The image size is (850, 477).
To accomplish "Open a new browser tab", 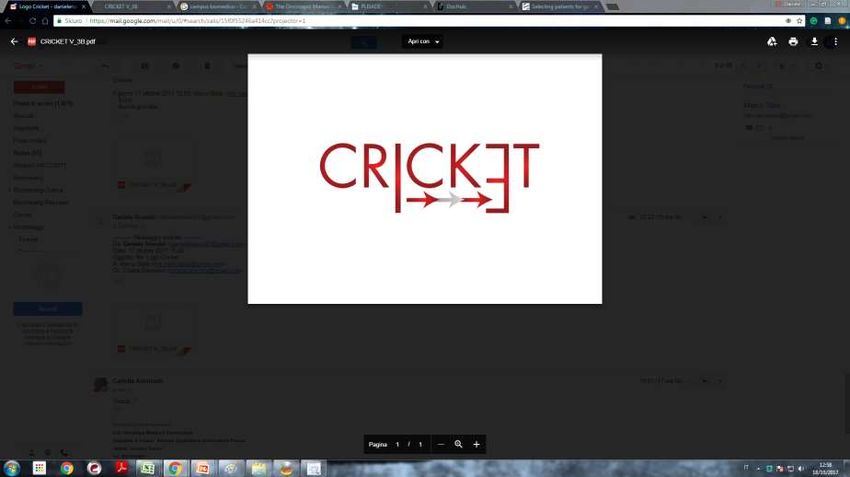I will 613,7.
